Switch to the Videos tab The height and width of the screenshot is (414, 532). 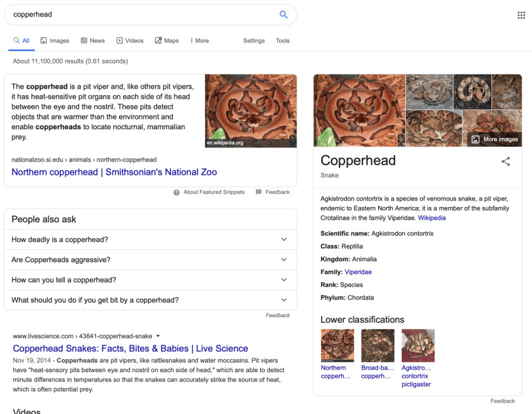130,41
